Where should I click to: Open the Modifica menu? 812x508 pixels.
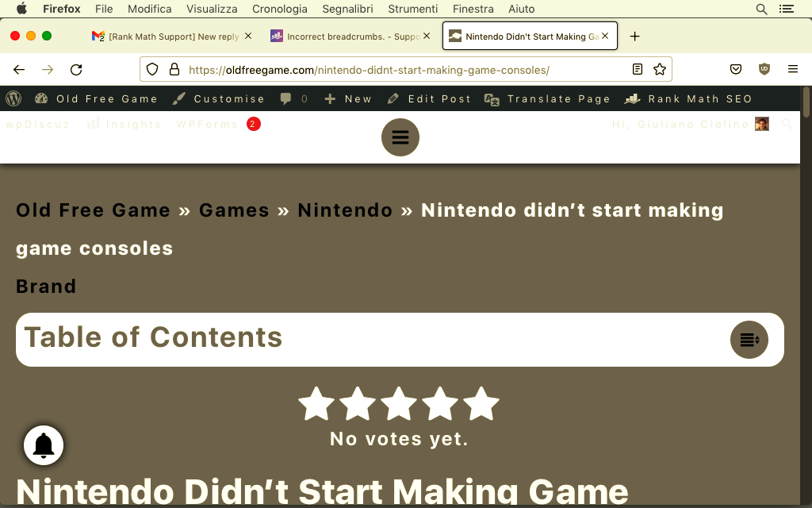point(150,9)
